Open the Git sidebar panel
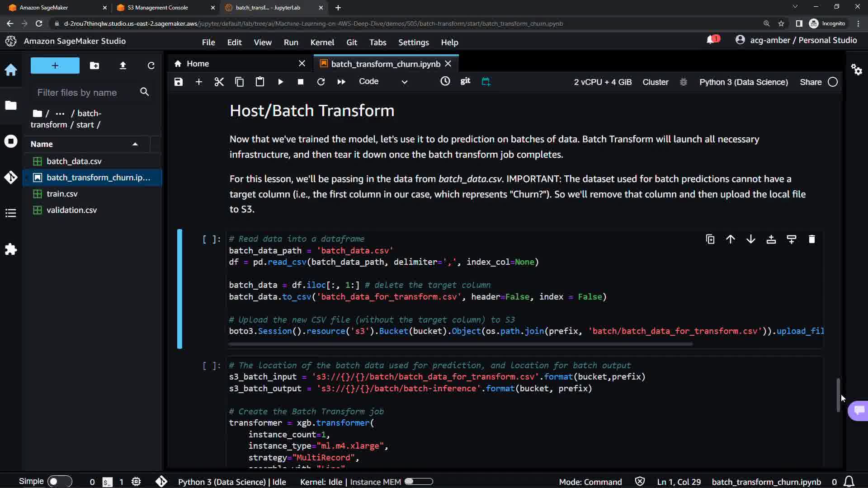Viewport: 868px width, 488px height. (11, 177)
